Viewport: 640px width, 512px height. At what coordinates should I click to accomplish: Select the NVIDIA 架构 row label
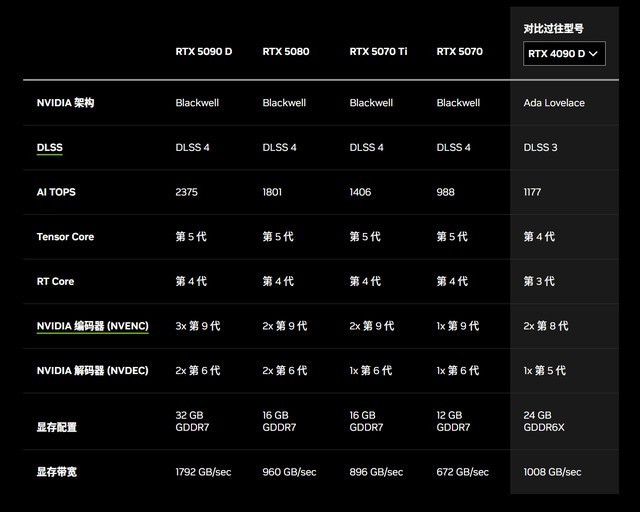tap(65, 102)
